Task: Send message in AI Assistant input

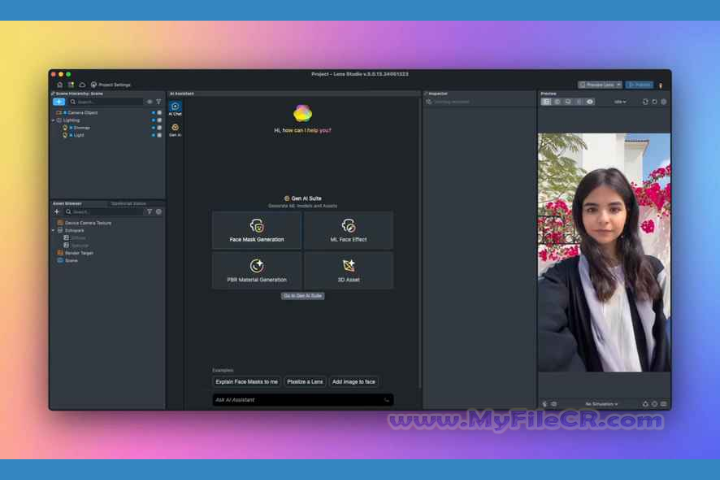Action: click(387, 400)
